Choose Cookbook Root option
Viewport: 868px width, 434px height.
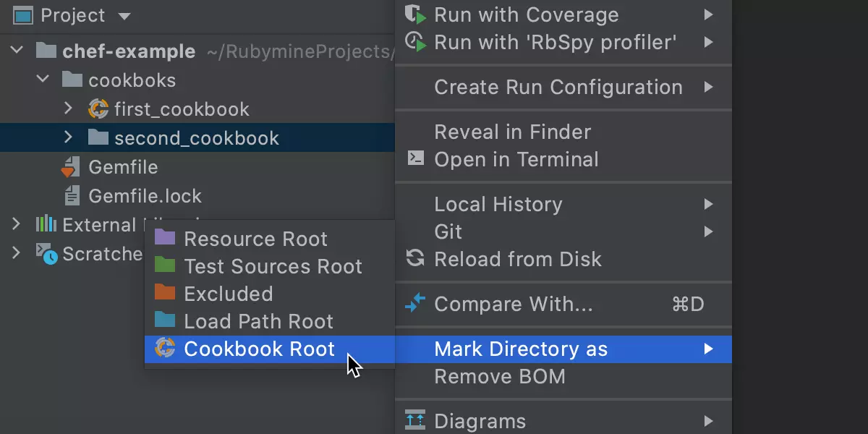[x=270, y=349]
